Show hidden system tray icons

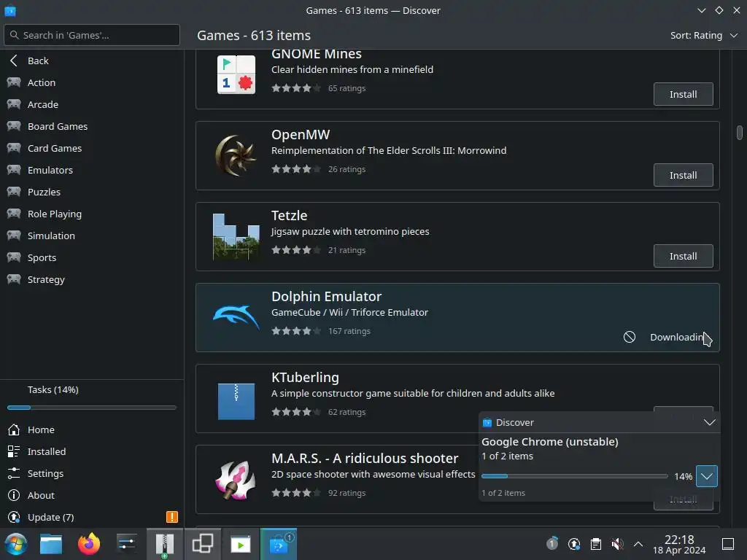[638, 544]
